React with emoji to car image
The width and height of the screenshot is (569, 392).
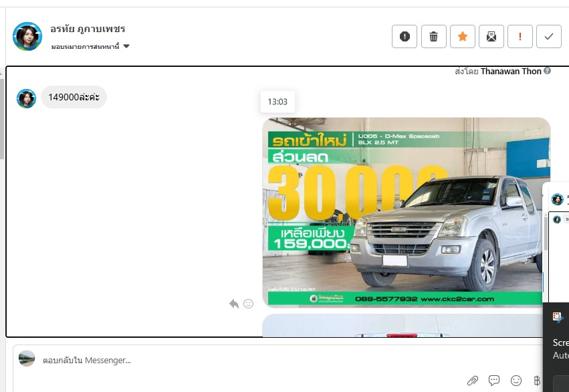(249, 304)
